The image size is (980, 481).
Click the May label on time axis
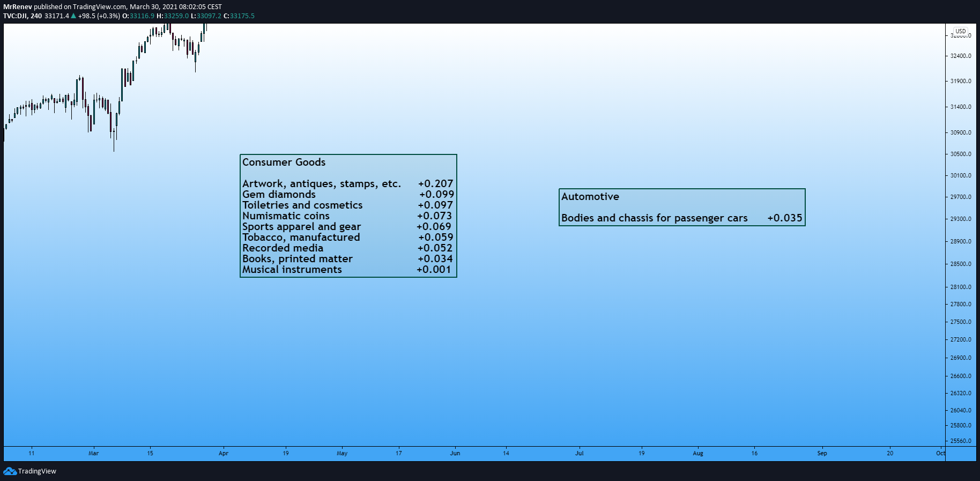342,454
